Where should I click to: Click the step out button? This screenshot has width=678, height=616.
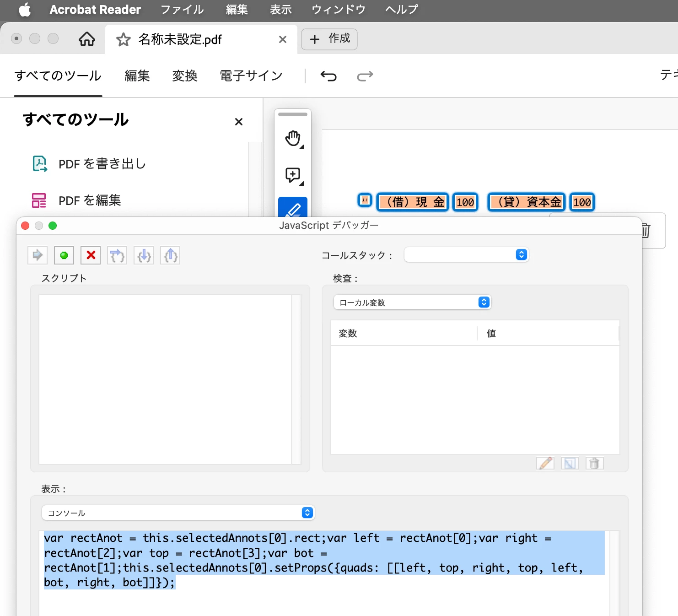pos(170,255)
